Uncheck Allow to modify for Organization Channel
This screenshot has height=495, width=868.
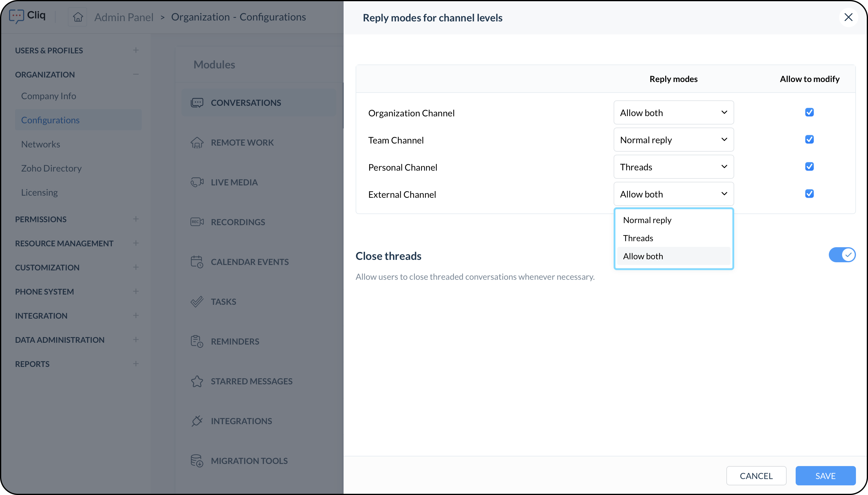coord(809,112)
